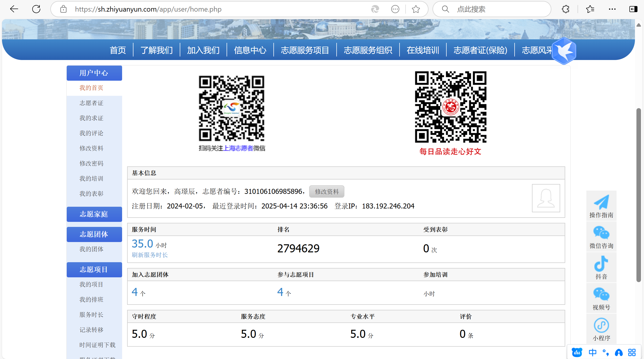Open browser settings three-dots menu
Screen dimensions: 644x359
612,9
